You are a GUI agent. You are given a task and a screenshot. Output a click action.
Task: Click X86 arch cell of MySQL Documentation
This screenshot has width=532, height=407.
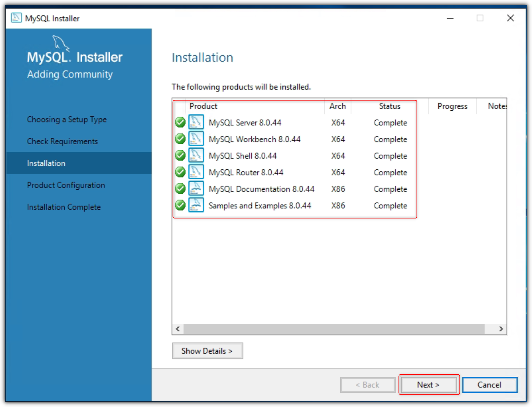click(338, 189)
